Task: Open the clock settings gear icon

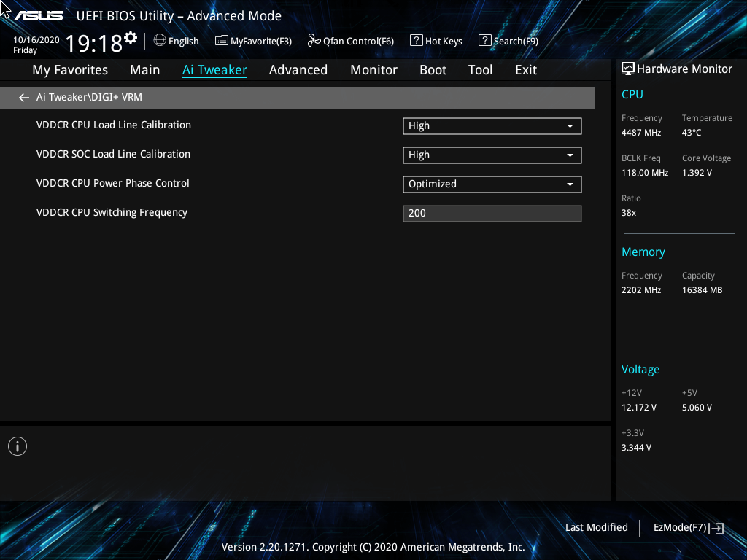Action: tap(130, 38)
